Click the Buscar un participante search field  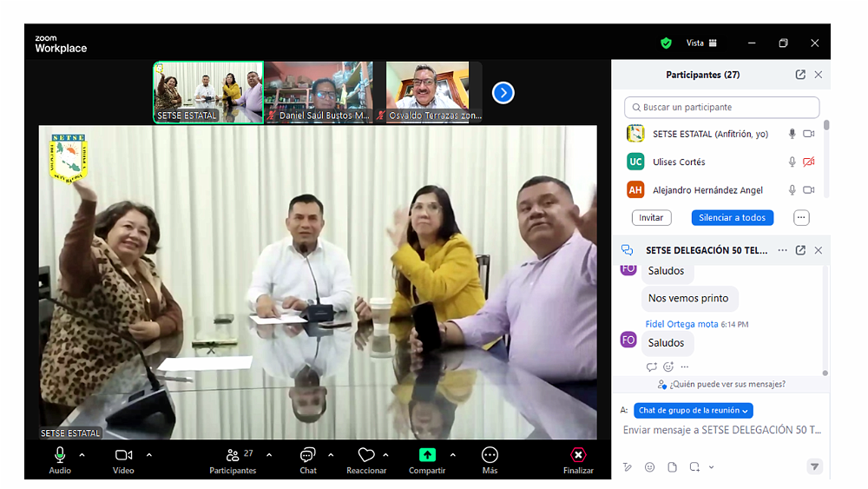click(721, 108)
